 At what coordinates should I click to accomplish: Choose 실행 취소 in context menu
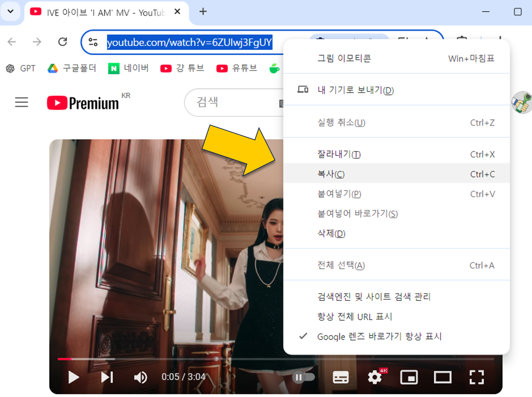pyautogui.click(x=396, y=123)
